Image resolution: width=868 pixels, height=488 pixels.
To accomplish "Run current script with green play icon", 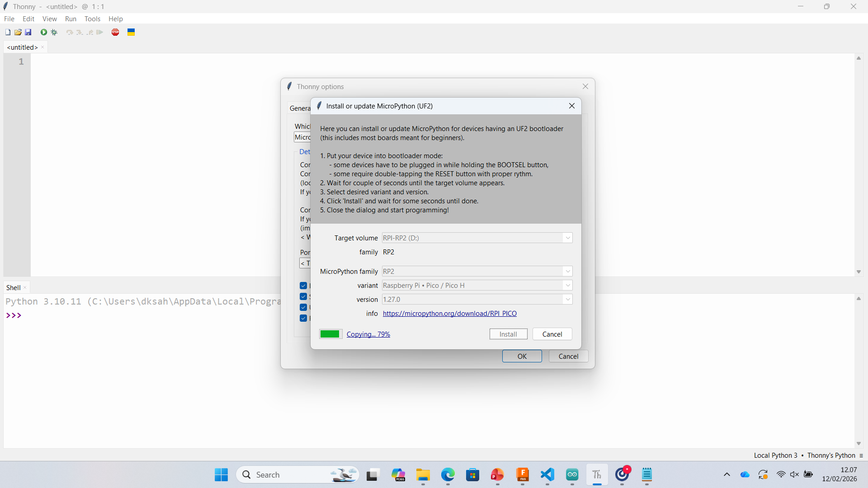I will point(44,32).
